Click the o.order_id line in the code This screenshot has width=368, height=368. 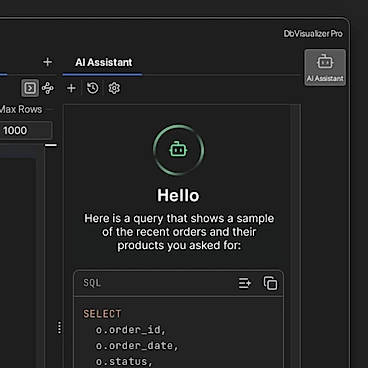(130, 330)
